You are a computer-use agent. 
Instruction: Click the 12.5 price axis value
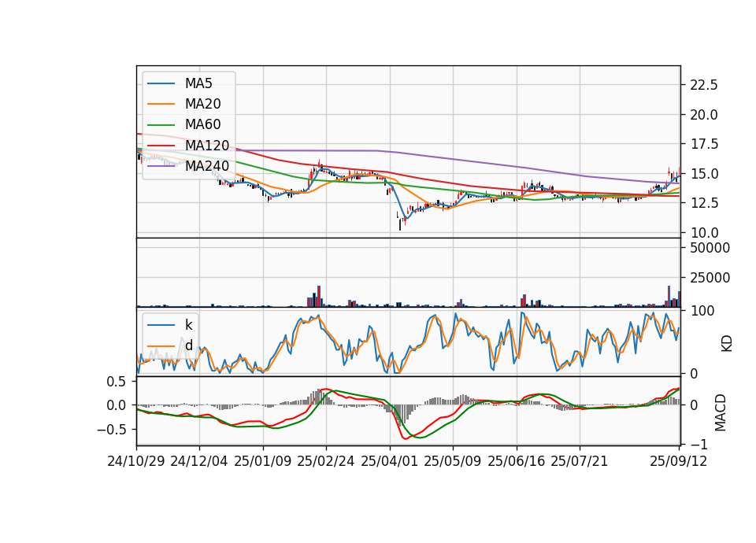[x=704, y=203]
